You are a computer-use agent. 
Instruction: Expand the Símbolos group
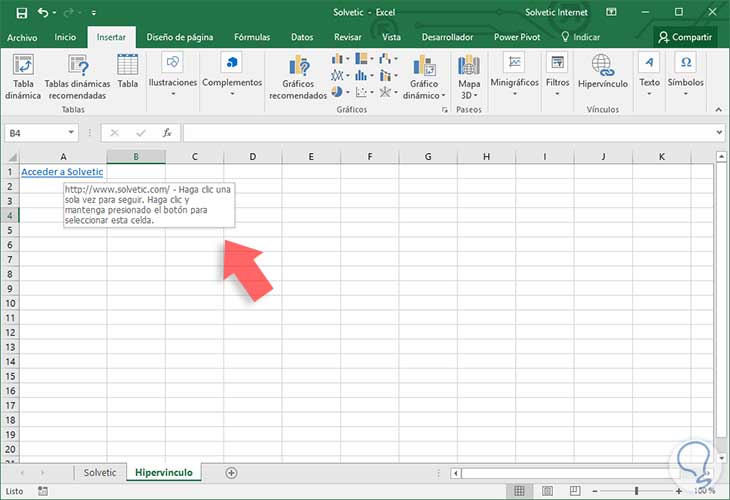tap(685, 74)
